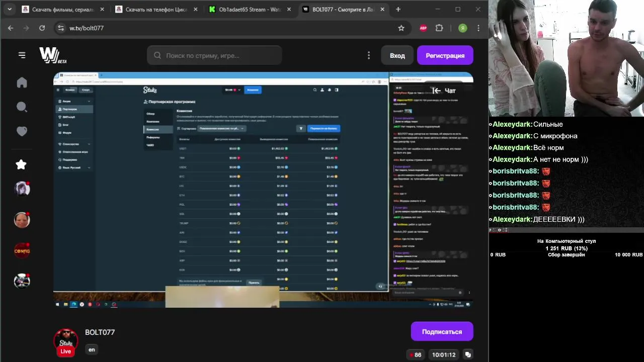Viewport: 644px width, 362px height.
Task: Click the 'Подписаться' subscribe button
Action: [442, 332]
